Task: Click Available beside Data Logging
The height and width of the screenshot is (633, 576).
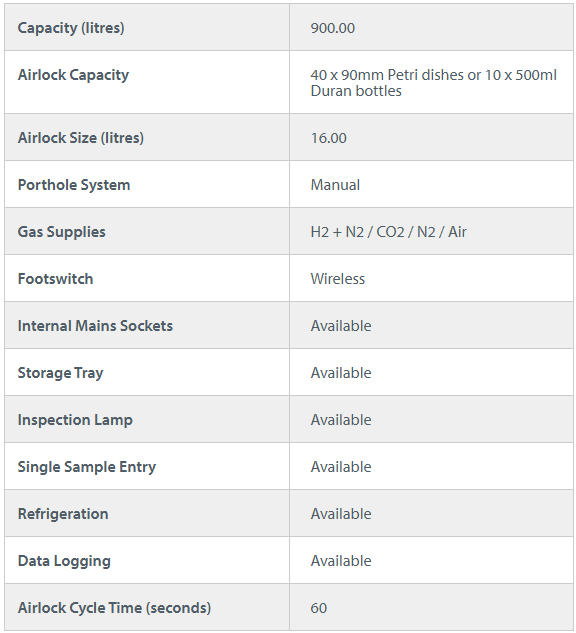Action: (x=341, y=561)
